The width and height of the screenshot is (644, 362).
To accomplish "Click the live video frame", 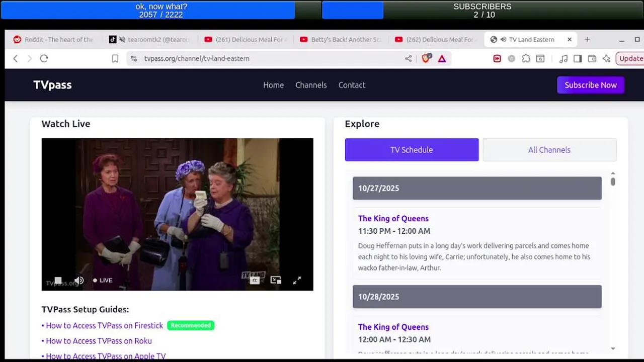I will coord(177,215).
